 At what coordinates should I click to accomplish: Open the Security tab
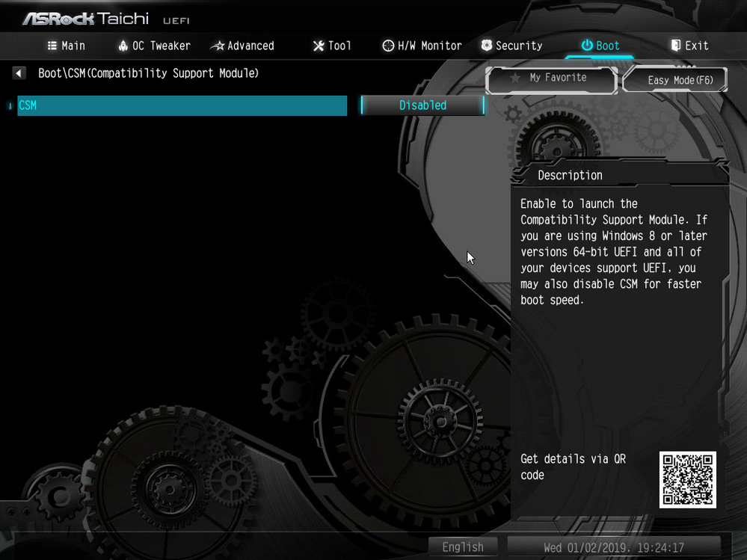(x=511, y=46)
